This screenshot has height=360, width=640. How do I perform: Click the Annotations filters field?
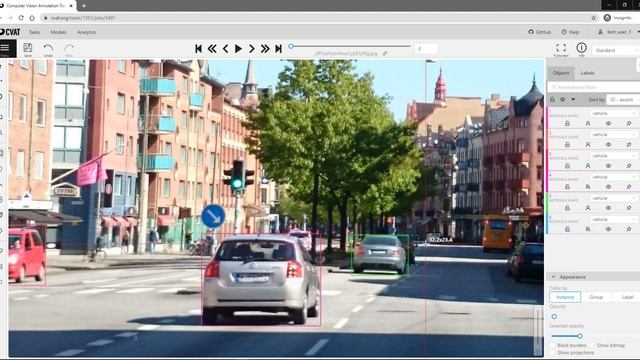(594, 87)
